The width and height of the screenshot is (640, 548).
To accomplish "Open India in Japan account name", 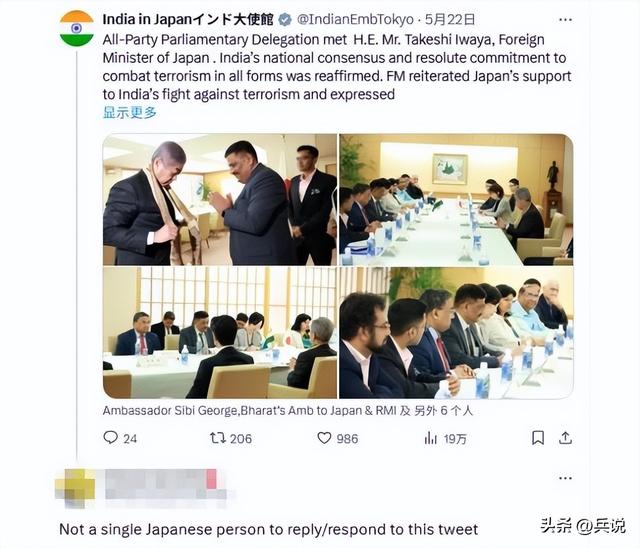I will click(x=188, y=20).
